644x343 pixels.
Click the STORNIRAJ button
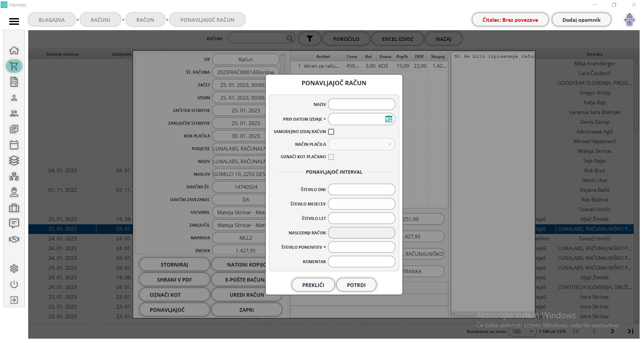tap(174, 265)
